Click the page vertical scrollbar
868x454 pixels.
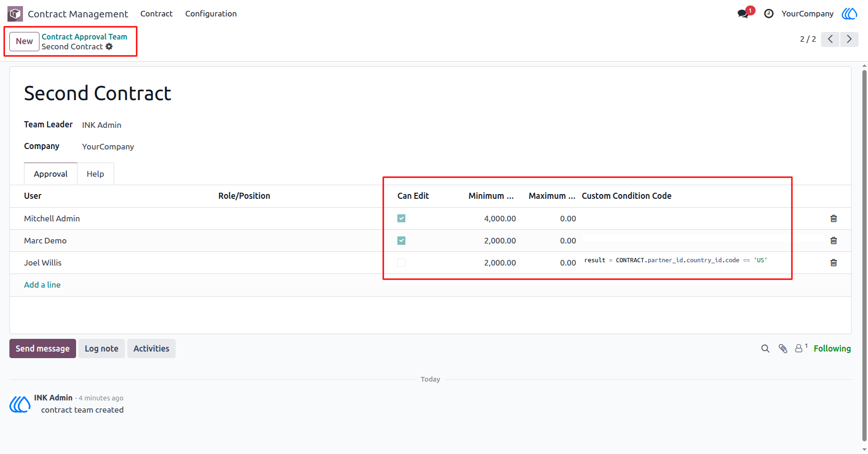coord(864,256)
